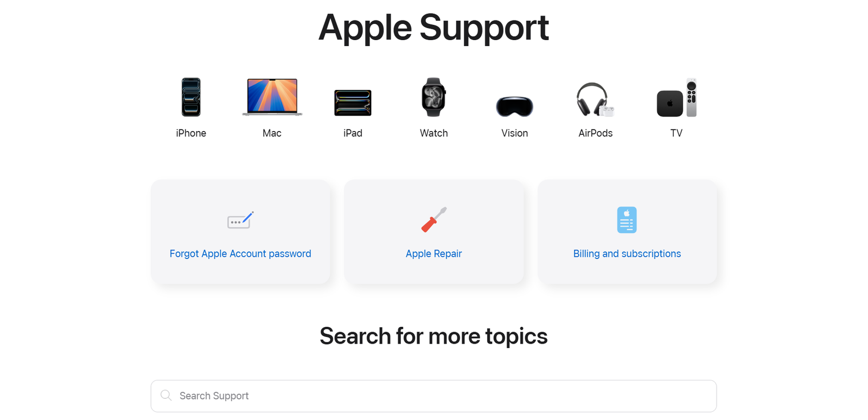
Task: Choose the iPad product icon
Action: click(353, 103)
